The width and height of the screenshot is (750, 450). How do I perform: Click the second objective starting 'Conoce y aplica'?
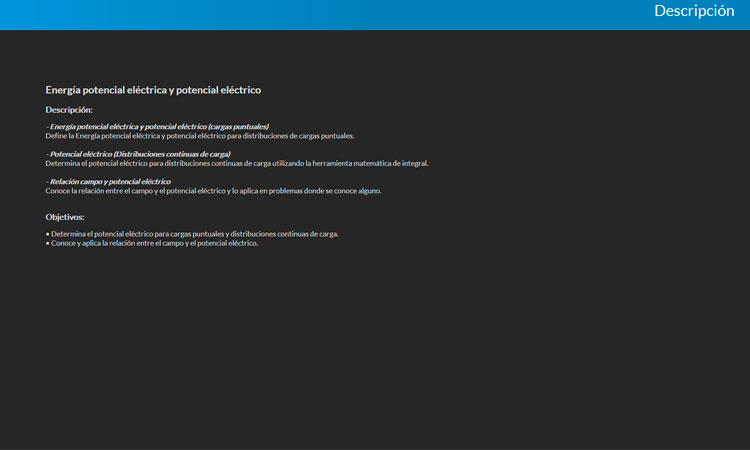coord(154,243)
